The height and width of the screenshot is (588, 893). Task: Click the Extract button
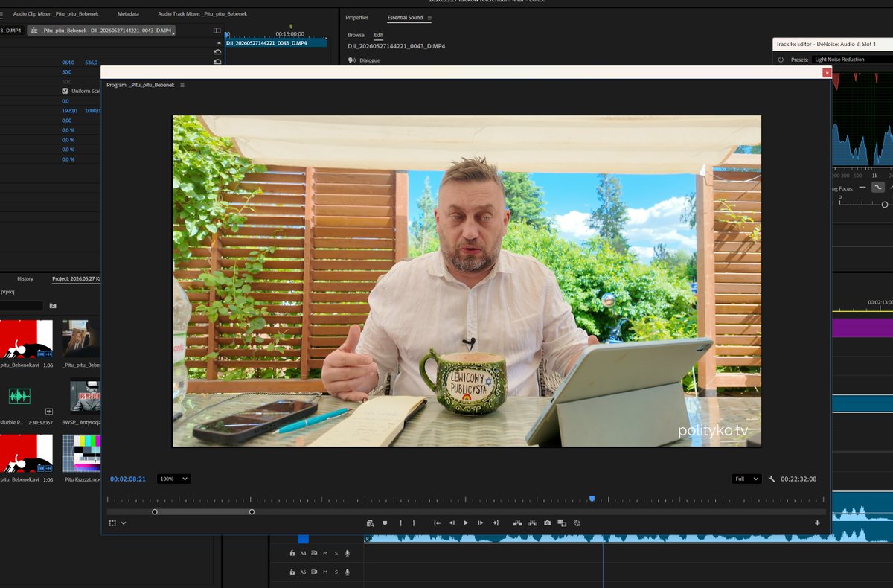click(532, 523)
